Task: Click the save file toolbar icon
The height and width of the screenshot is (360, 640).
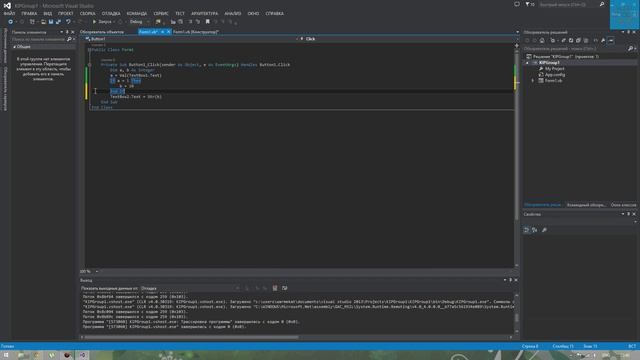Action: pos(51,22)
